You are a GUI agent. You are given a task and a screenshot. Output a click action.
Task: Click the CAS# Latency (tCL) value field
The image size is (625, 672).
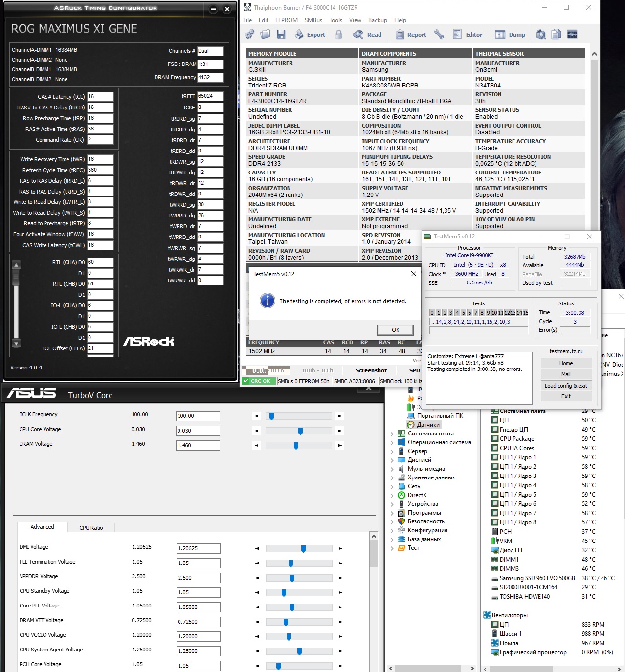pos(100,97)
